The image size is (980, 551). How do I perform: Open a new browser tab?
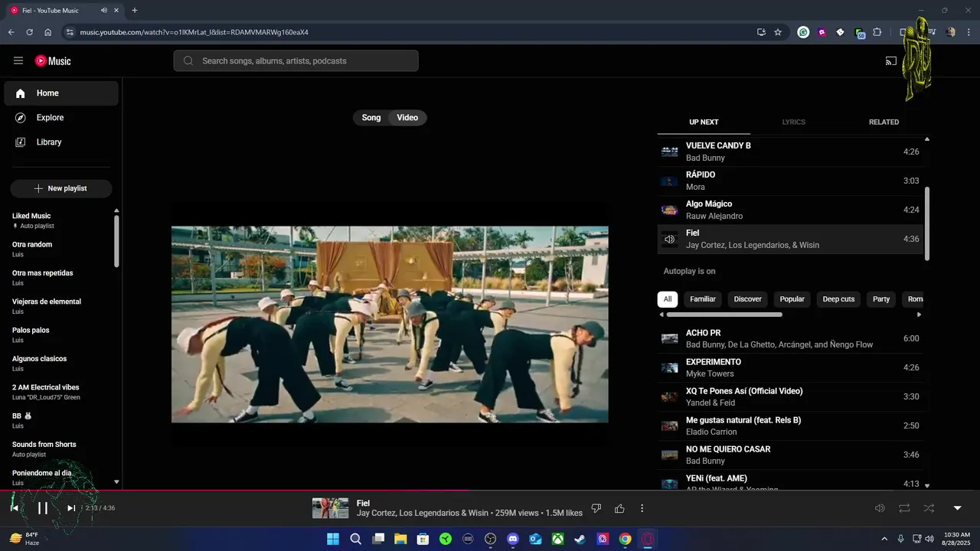[135, 11]
